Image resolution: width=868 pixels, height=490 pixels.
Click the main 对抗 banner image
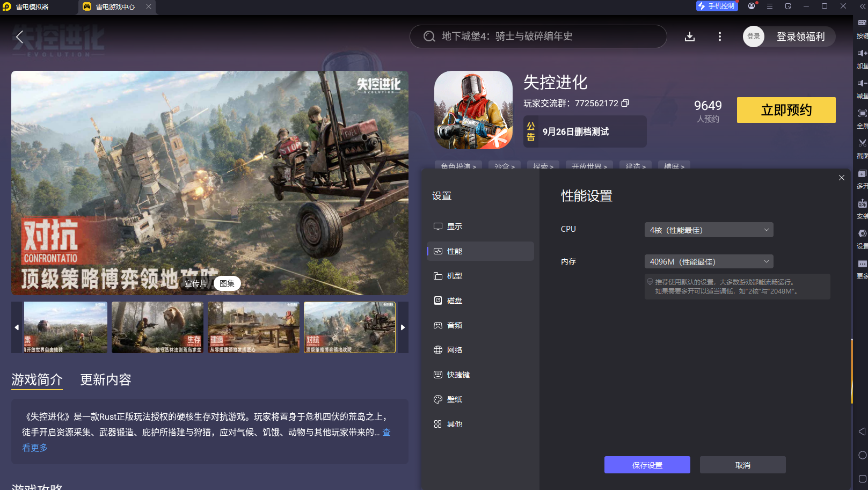210,182
